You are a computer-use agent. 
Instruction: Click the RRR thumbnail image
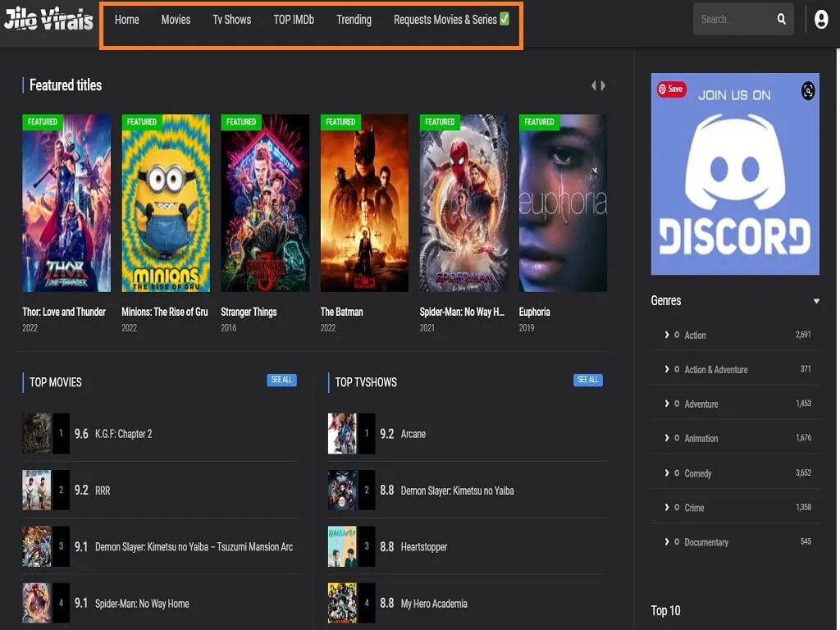pyautogui.click(x=37, y=491)
